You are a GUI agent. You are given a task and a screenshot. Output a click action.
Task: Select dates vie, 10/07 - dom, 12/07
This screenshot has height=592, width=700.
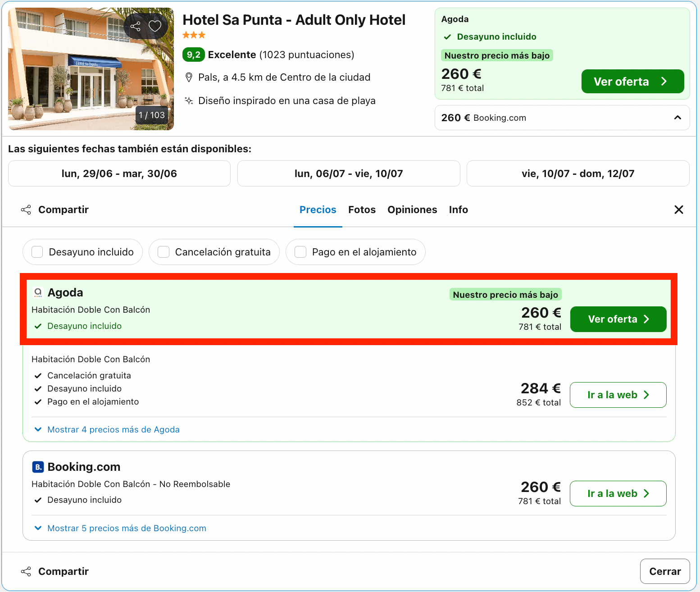pos(578,173)
